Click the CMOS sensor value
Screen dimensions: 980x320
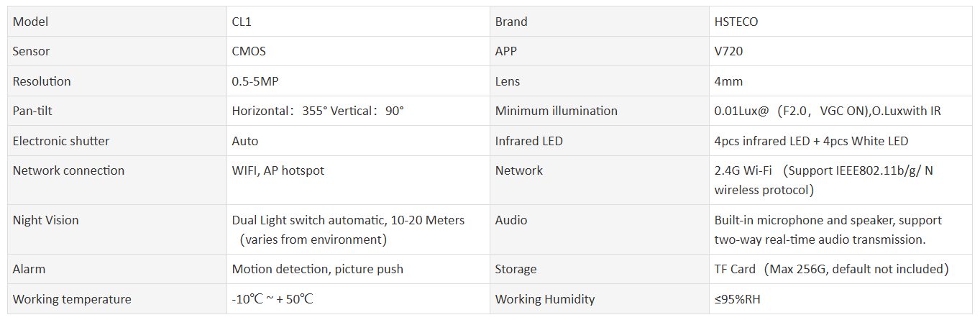click(x=249, y=51)
